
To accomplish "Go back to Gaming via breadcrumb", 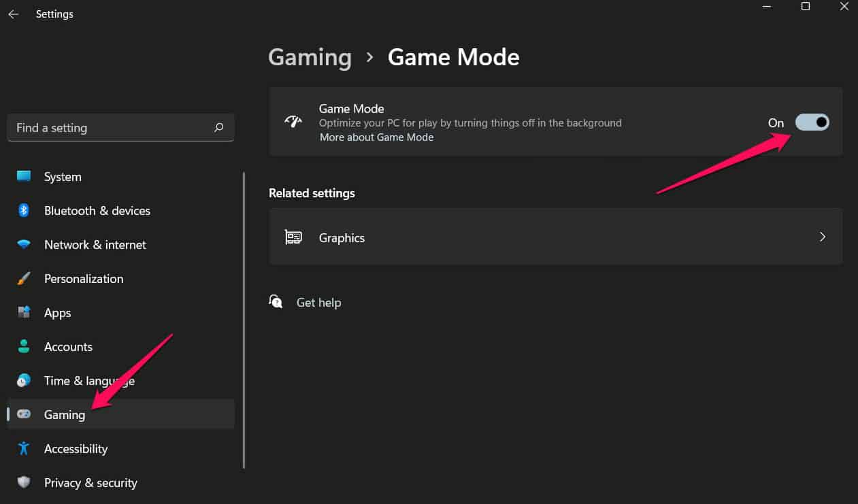I will click(x=310, y=57).
